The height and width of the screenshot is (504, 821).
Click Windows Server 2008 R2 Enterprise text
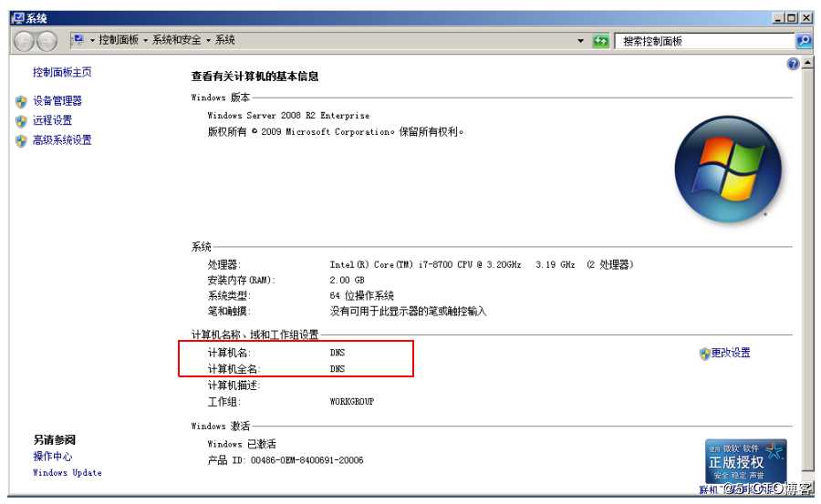pyautogui.click(x=288, y=115)
